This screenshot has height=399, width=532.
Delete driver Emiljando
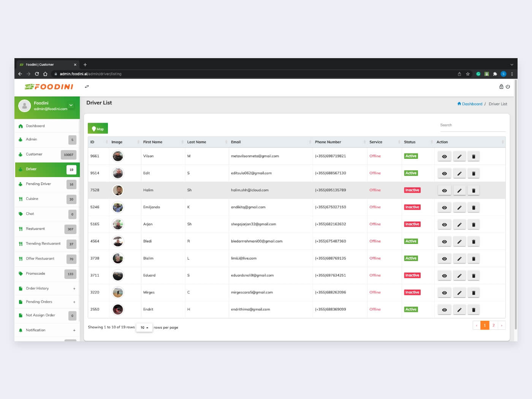click(x=473, y=207)
